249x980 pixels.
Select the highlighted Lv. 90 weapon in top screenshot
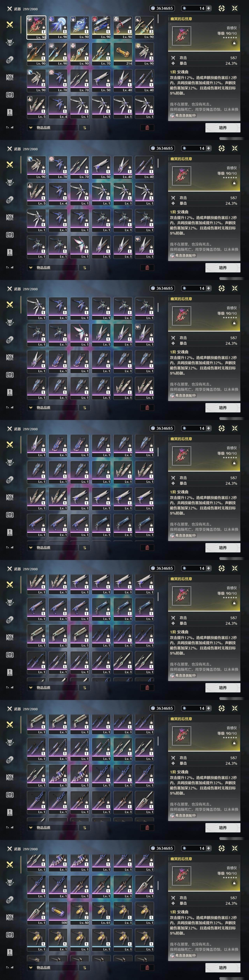click(36, 27)
